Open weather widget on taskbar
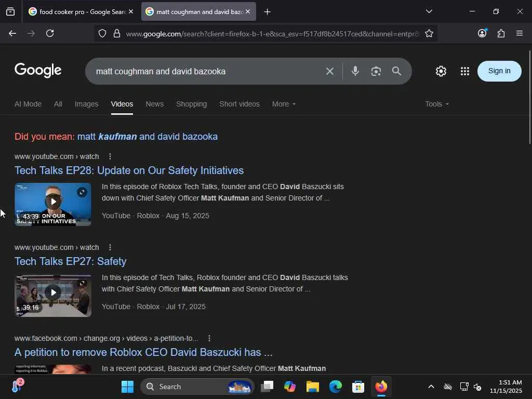The image size is (532, 399). pyautogui.click(x=17, y=386)
